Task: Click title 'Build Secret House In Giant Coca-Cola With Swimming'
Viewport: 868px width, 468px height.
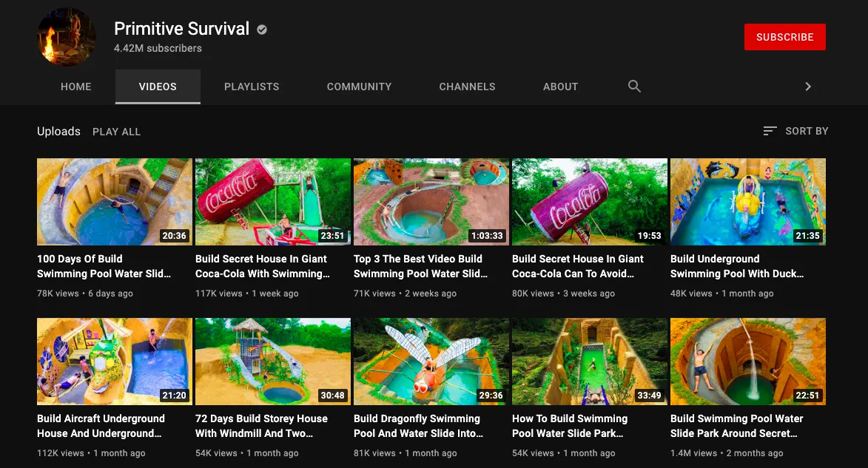Action: 263,266
